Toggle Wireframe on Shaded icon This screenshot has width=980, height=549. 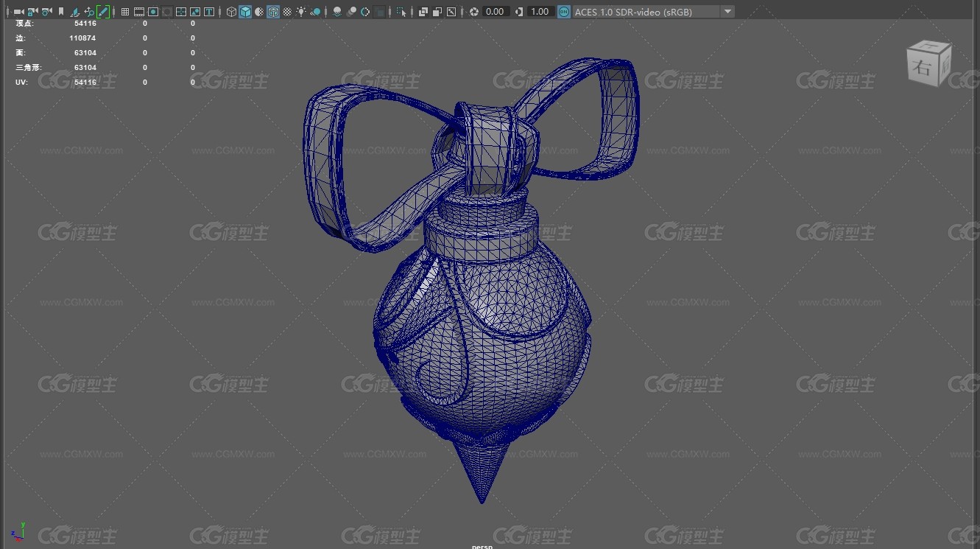coord(273,12)
